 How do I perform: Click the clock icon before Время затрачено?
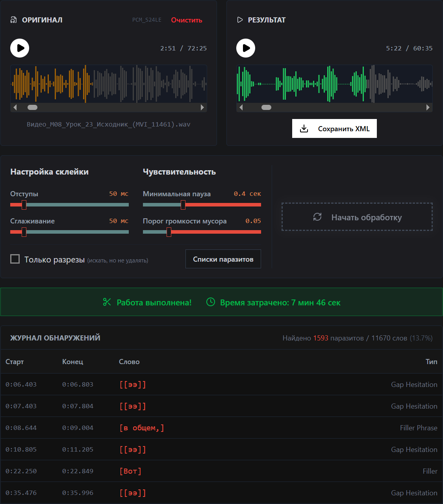pyautogui.click(x=211, y=302)
